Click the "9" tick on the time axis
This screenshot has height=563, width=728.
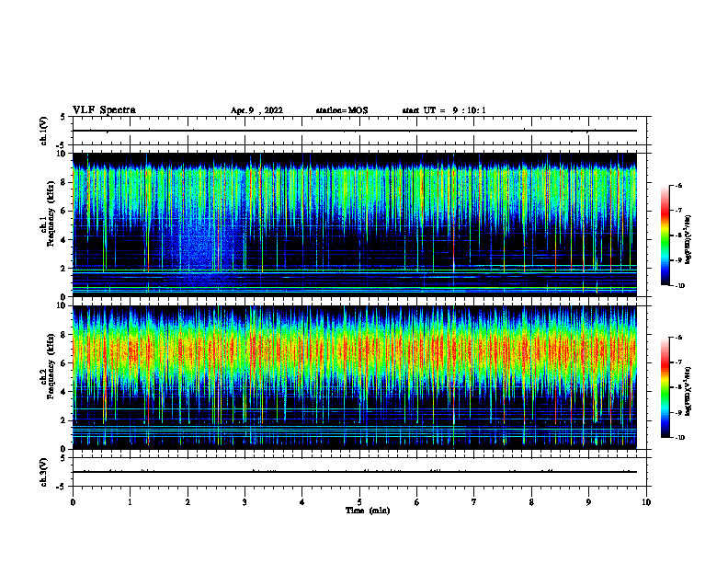588,502
